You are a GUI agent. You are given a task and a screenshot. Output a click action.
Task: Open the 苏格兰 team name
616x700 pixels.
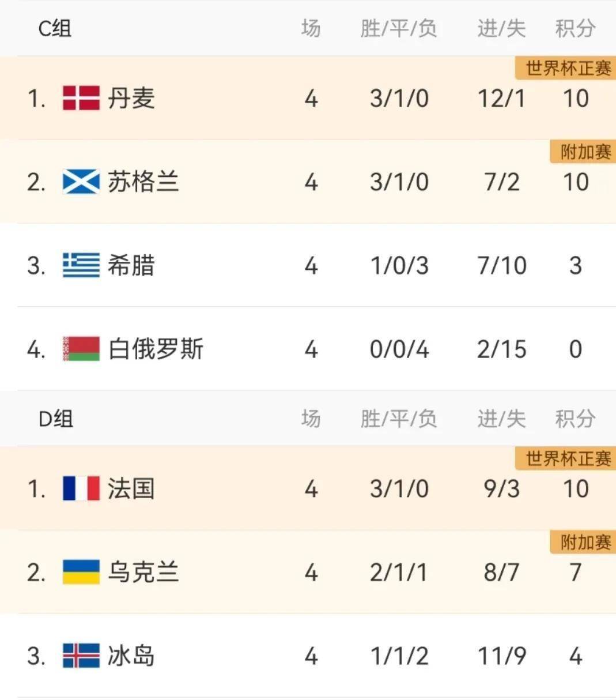click(x=143, y=182)
